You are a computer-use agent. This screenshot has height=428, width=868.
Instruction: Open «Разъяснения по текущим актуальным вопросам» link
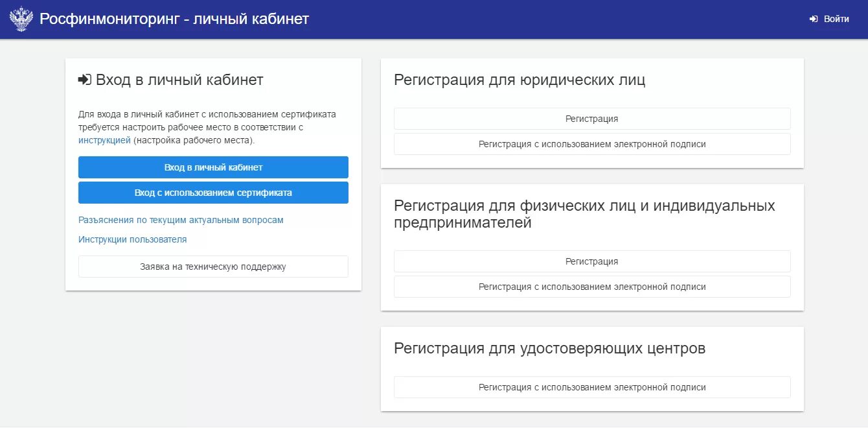[x=181, y=220]
